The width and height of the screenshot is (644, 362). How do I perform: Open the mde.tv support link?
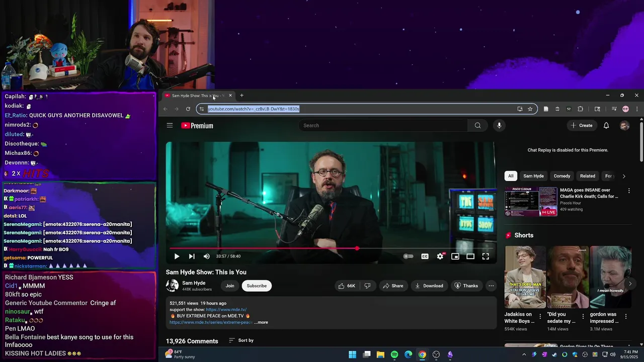[226, 310]
